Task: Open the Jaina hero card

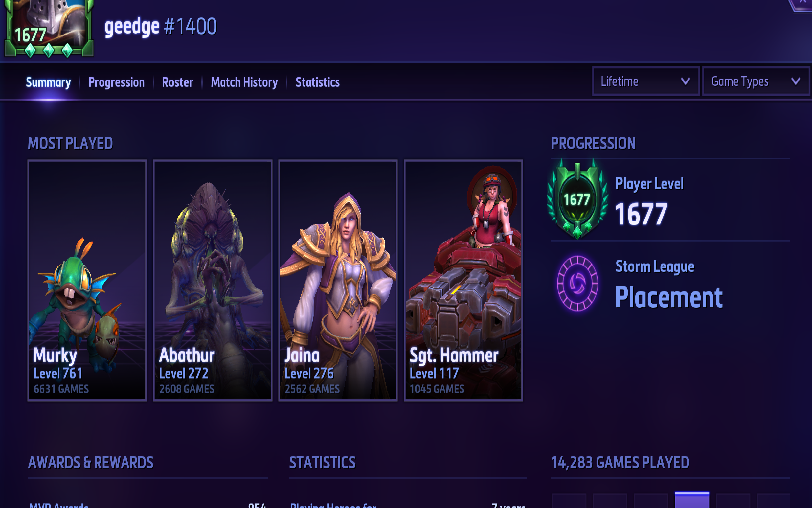Action: click(338, 280)
